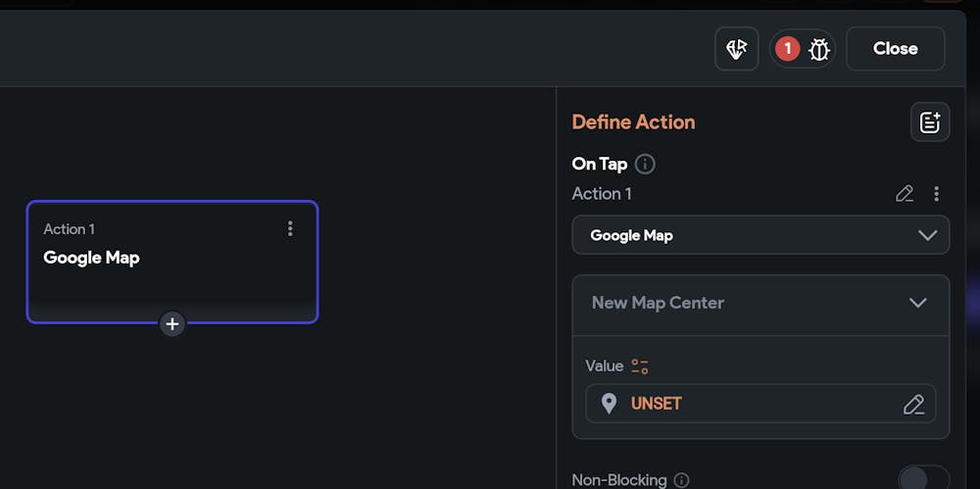The image size is (980, 489).
Task: Click the Action 1 label in side panel
Action: pos(602,194)
